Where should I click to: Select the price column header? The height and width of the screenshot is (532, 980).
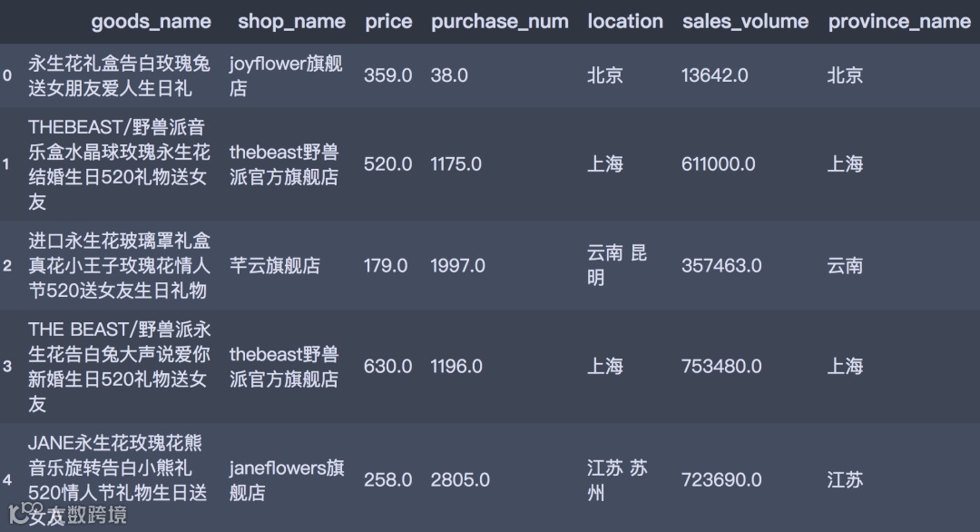tap(388, 22)
